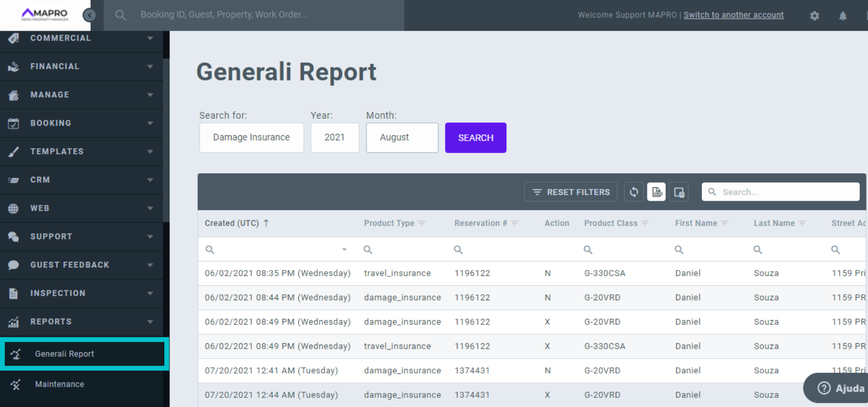The height and width of the screenshot is (407, 868).
Task: Select Maintenance in the sidebar
Action: click(60, 384)
